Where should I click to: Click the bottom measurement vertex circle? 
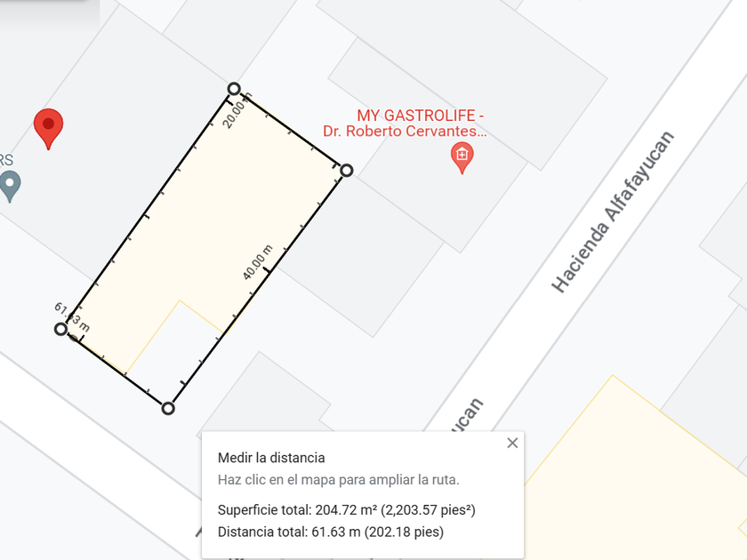[x=168, y=408]
